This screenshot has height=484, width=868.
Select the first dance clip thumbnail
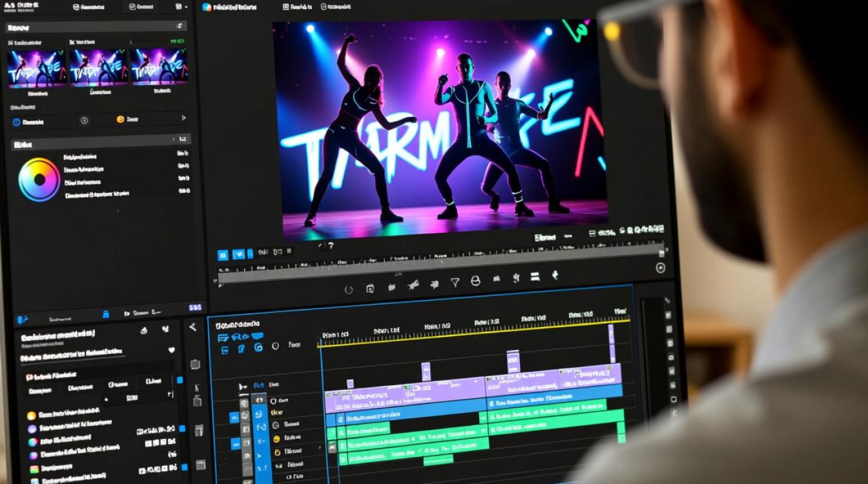(36, 67)
